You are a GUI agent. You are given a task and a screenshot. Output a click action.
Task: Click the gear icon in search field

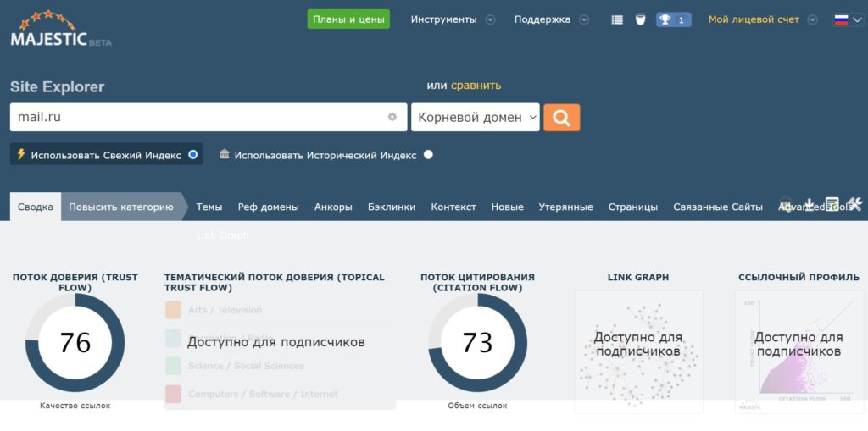click(x=392, y=117)
